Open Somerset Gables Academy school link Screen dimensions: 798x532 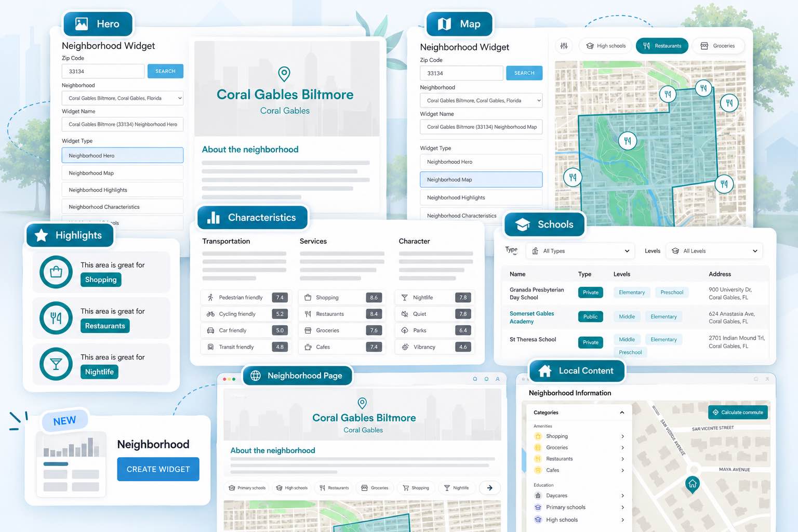(x=531, y=317)
